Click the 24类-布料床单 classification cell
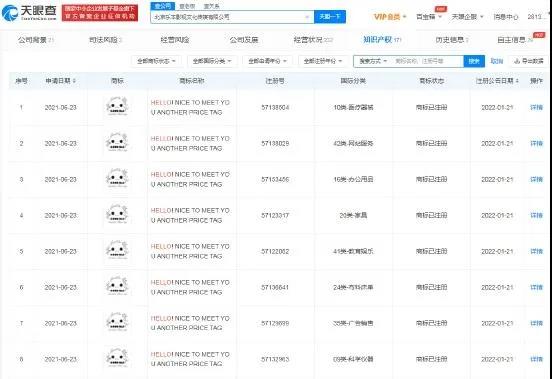Screen dimensions: 552x379 point(353,288)
